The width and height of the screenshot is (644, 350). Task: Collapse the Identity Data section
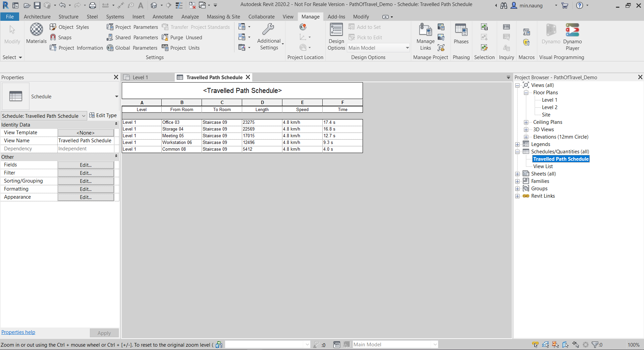point(116,124)
